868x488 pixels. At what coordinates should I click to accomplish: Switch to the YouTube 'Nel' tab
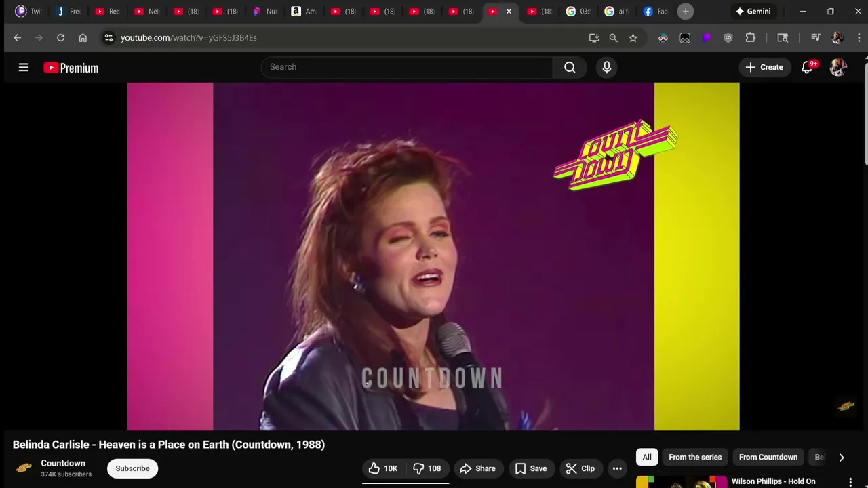[x=146, y=12]
